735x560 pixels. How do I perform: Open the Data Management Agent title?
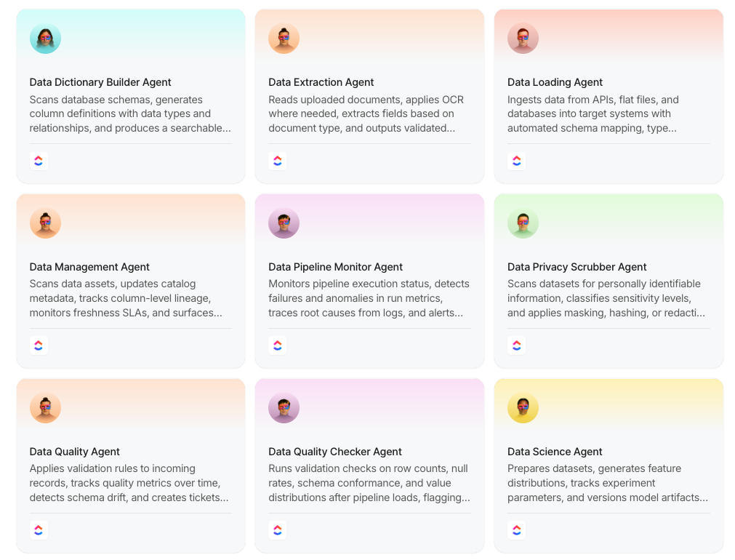point(89,267)
